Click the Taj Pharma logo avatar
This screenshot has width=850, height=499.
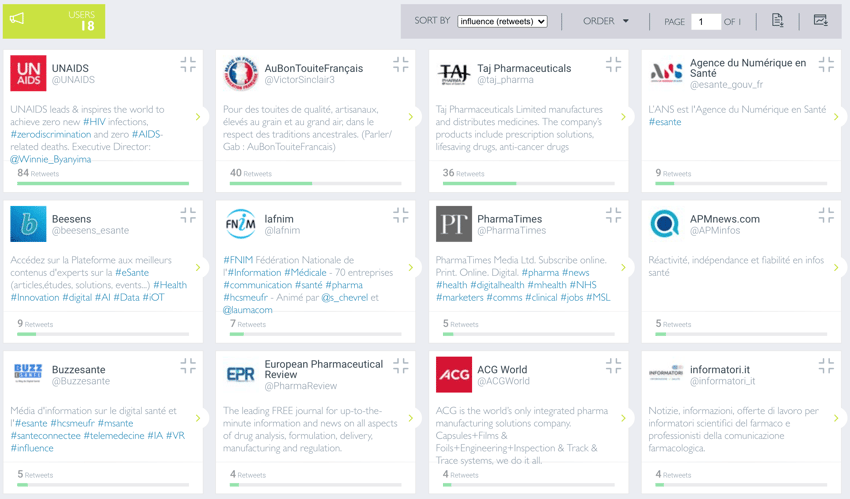(x=454, y=73)
